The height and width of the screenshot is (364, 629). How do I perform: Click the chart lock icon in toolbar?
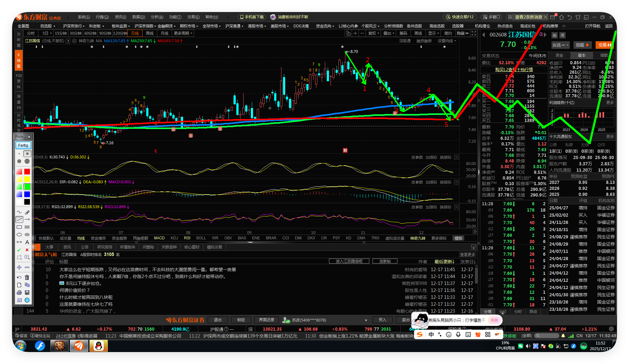pos(348,33)
